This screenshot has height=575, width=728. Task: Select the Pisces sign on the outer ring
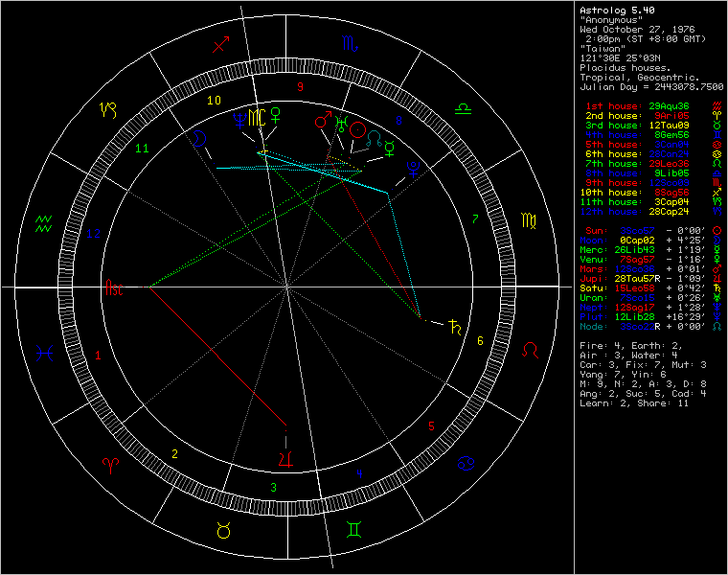coord(43,353)
